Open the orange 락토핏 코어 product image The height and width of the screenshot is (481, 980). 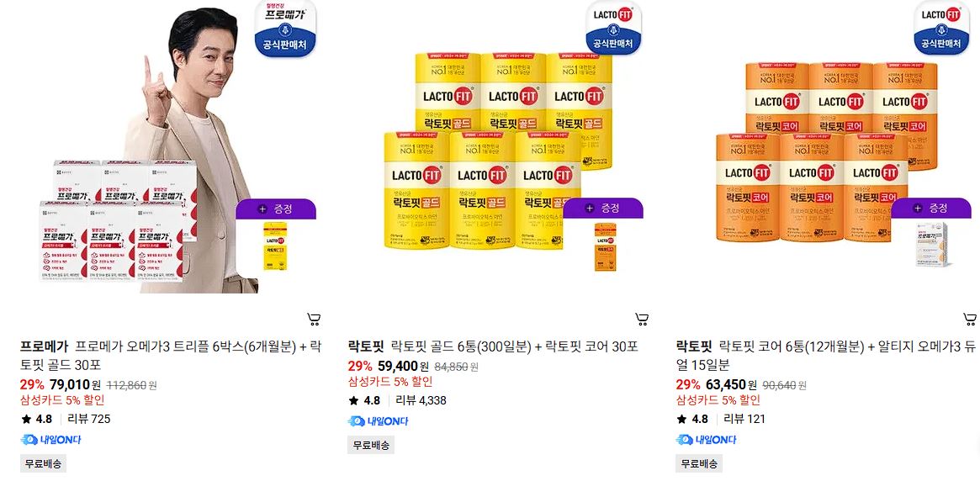tap(824, 147)
